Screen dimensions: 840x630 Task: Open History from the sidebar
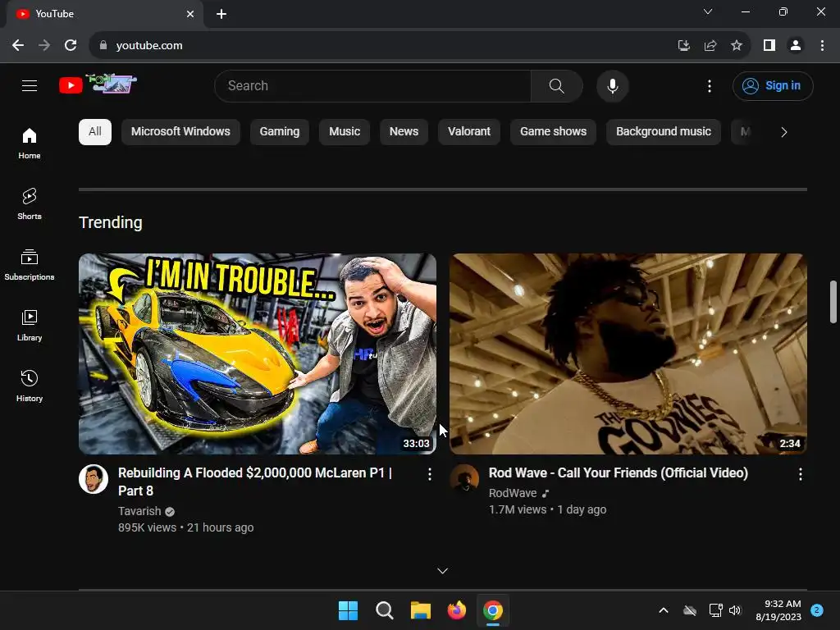click(30, 386)
